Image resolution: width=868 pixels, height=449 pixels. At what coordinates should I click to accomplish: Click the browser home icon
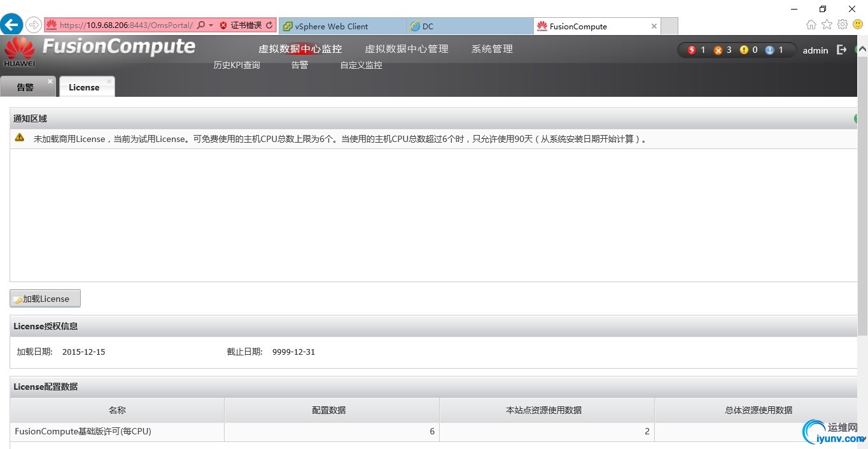(811, 24)
